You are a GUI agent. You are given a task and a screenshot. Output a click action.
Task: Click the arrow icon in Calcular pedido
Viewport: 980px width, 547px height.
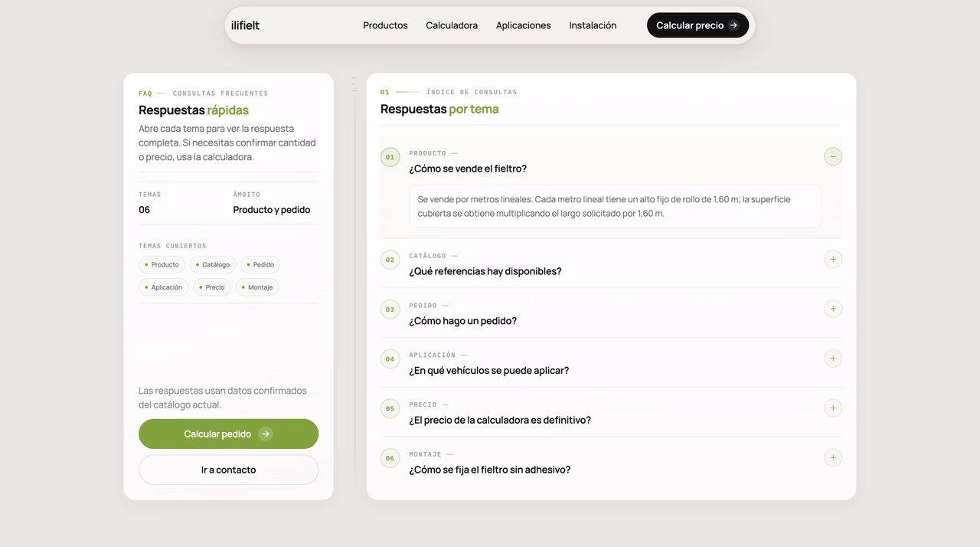click(x=266, y=434)
